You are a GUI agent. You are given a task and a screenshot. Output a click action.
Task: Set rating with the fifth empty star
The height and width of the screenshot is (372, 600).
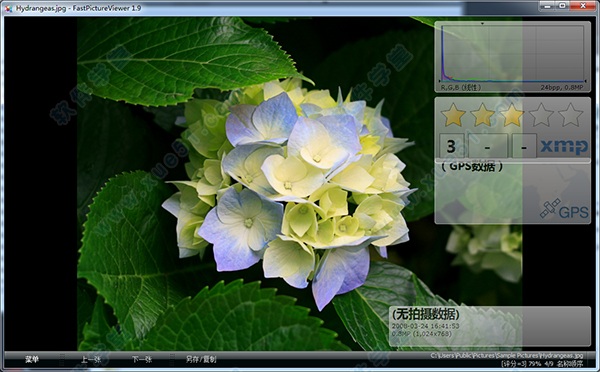[571, 115]
